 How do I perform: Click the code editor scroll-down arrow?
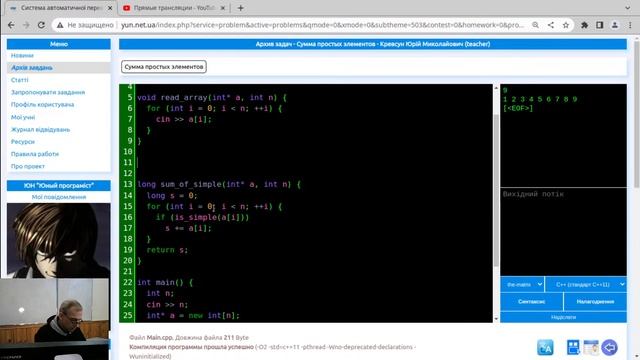[x=496, y=319]
